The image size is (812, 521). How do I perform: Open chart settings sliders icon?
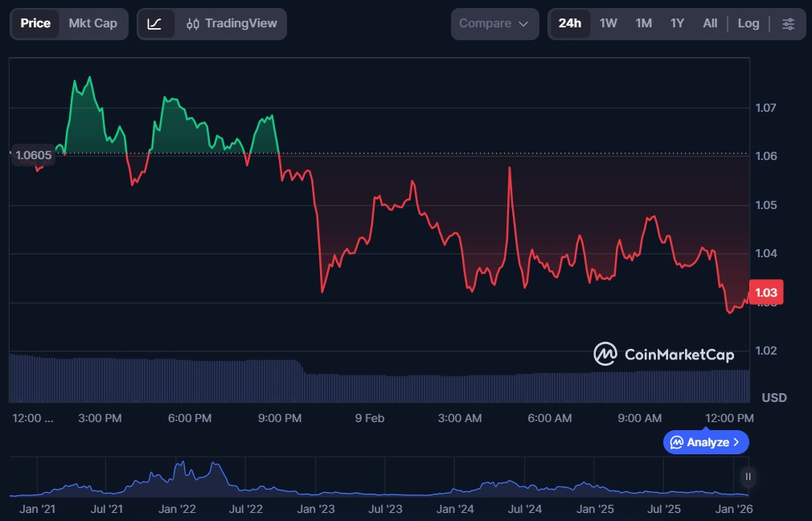point(789,24)
